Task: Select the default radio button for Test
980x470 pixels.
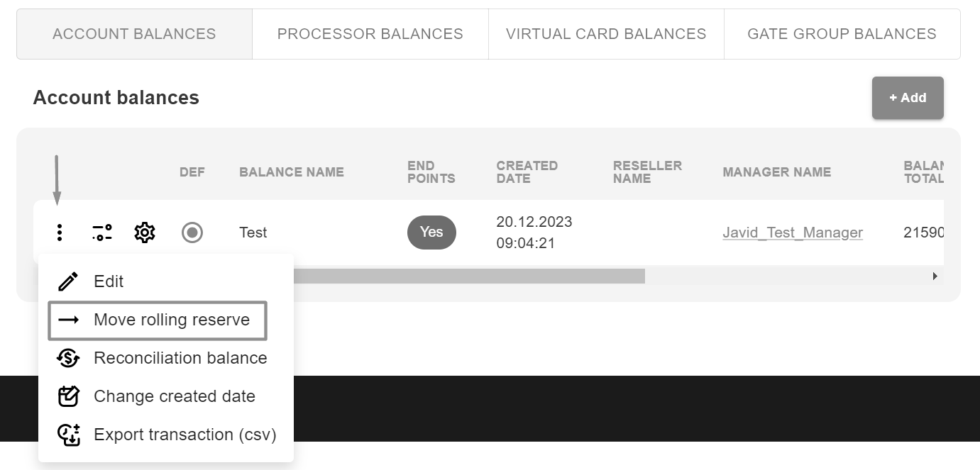Action: pos(192,233)
